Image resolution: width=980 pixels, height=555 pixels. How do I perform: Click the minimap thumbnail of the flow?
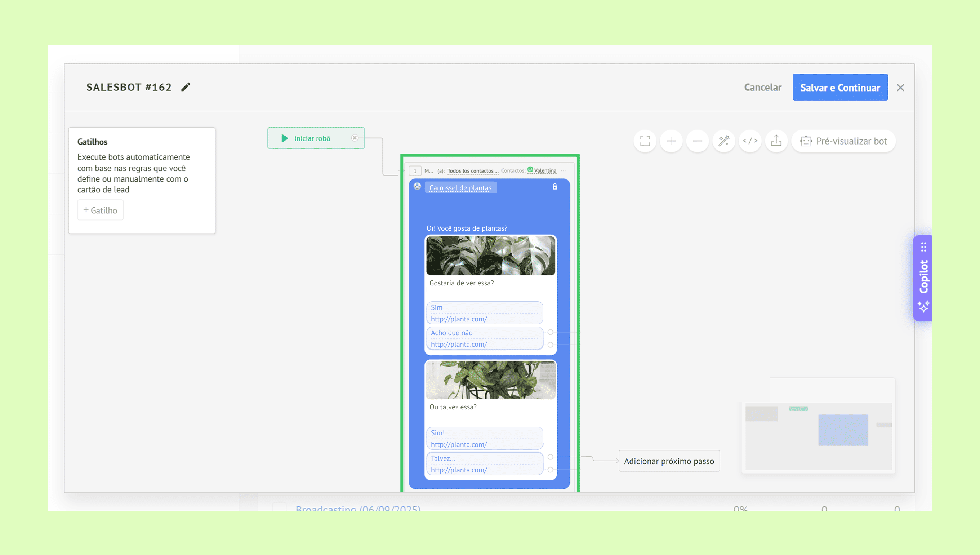pyautogui.click(x=818, y=435)
